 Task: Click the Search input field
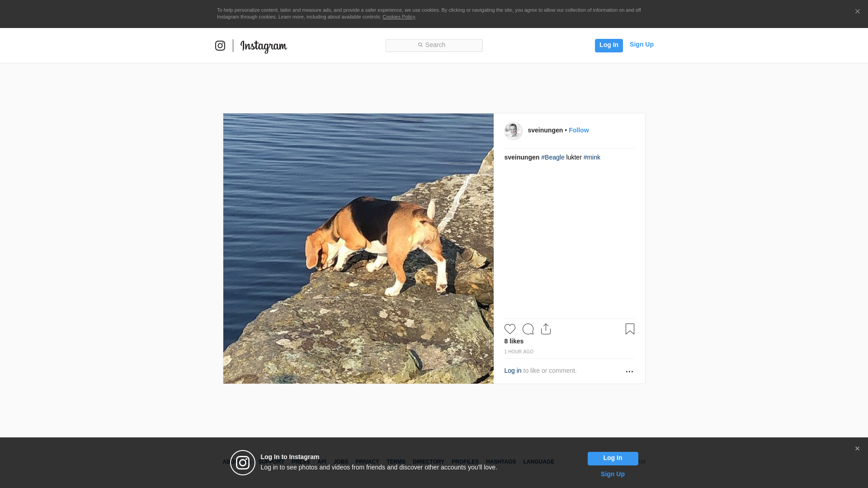pyautogui.click(x=434, y=46)
